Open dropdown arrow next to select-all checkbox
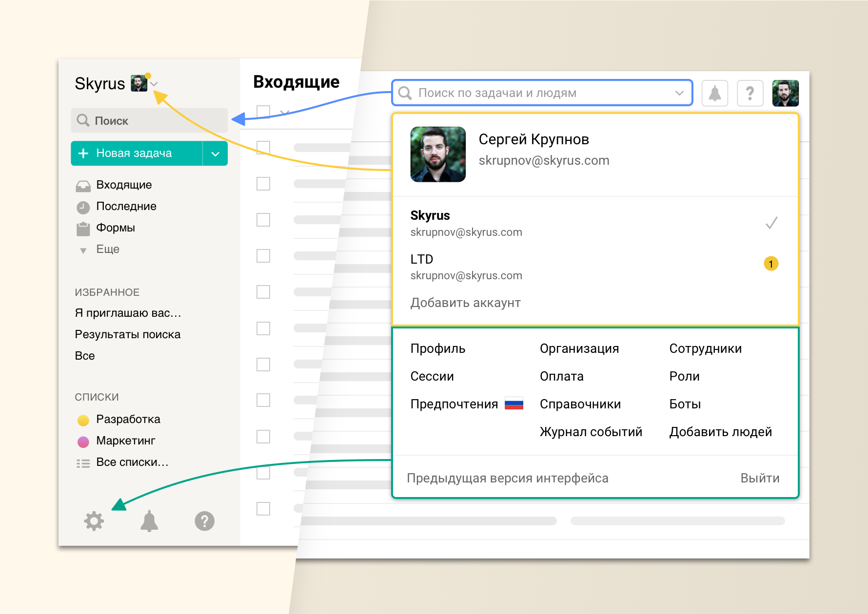Screen dimensions: 868x614 [285, 113]
